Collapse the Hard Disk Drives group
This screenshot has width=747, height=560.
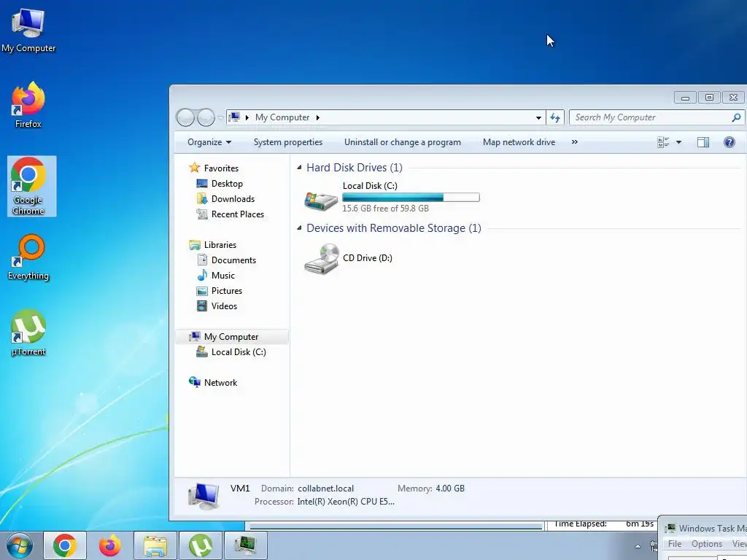(299, 168)
